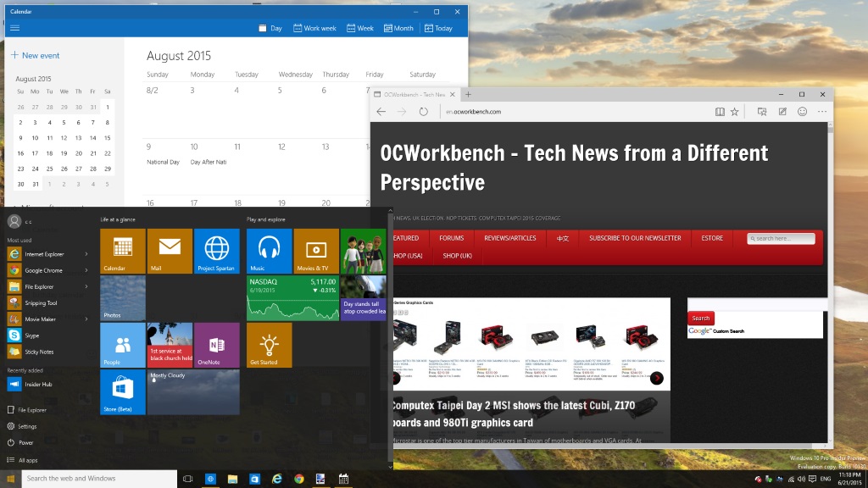Open the National Day calendar event
This screenshot has height=488, width=868.
(164, 162)
